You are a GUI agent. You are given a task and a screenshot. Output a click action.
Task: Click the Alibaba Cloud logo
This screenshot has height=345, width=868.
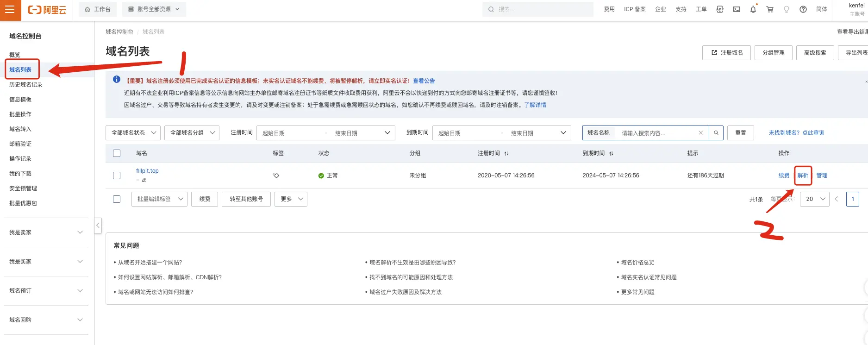(47, 10)
